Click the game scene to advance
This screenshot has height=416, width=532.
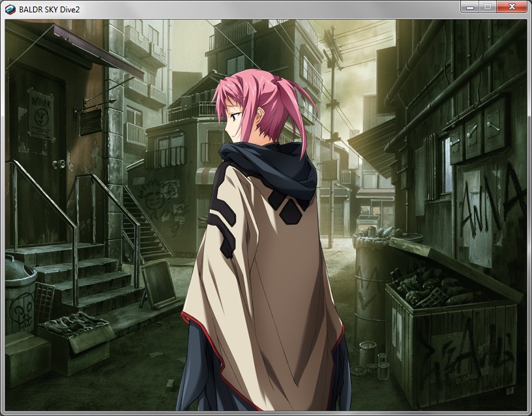(x=266, y=215)
